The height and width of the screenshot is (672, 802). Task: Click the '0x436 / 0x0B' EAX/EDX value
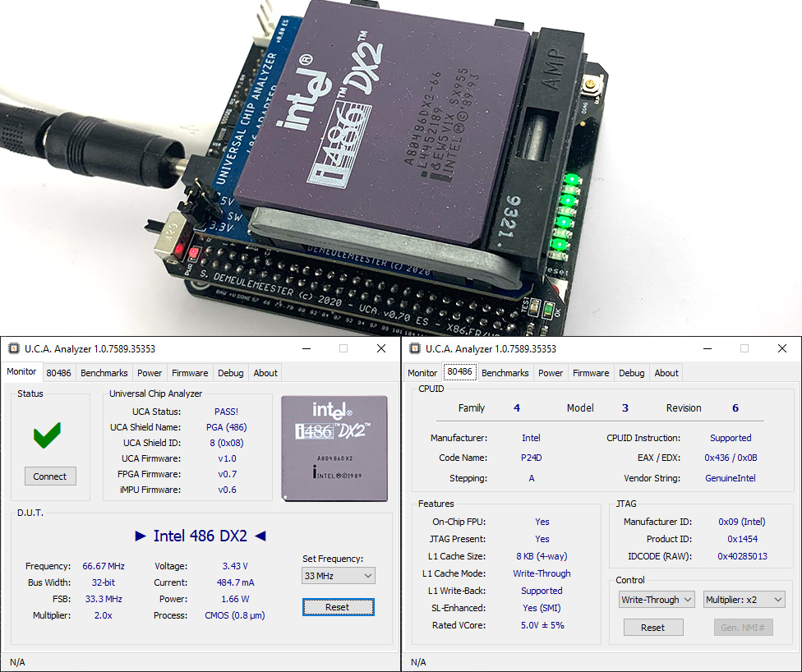click(x=731, y=458)
